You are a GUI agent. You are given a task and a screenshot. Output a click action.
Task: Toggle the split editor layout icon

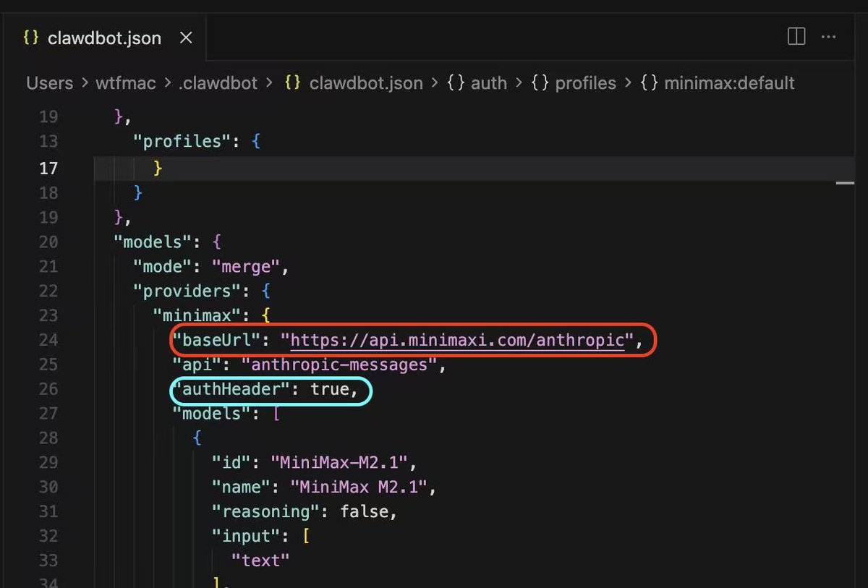coord(796,36)
